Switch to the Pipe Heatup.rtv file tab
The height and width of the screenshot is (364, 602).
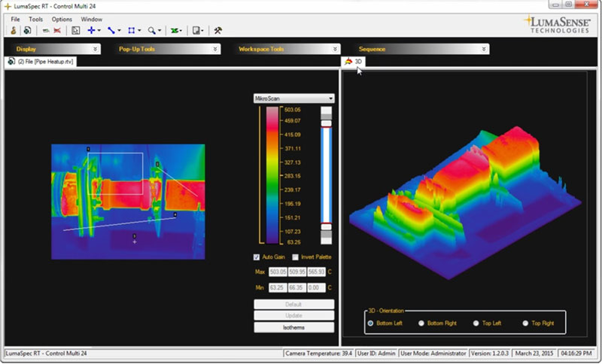click(x=41, y=62)
